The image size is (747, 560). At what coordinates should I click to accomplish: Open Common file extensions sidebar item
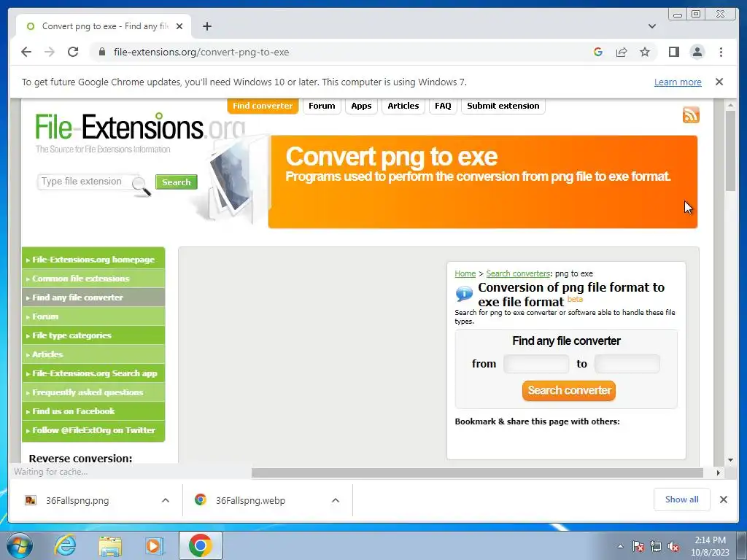pyautogui.click(x=93, y=279)
